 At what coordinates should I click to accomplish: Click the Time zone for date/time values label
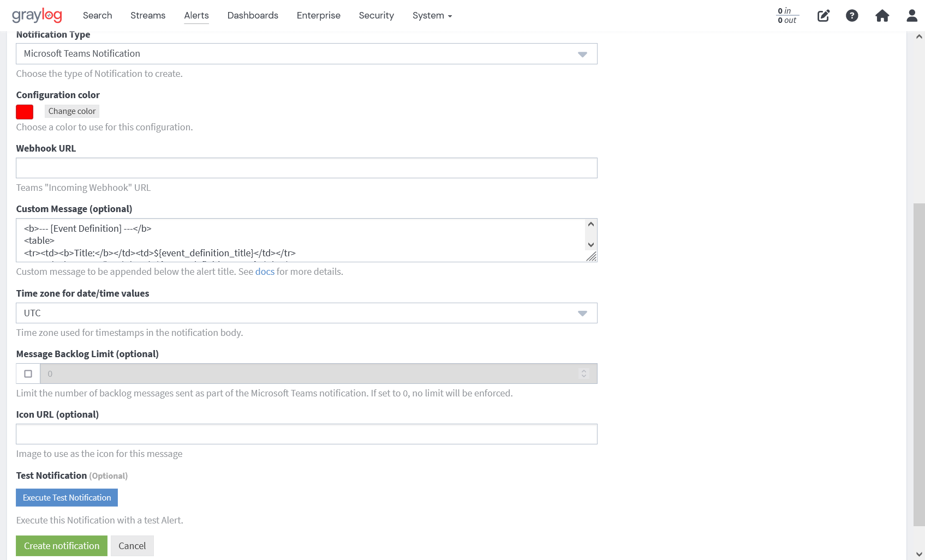[82, 293]
